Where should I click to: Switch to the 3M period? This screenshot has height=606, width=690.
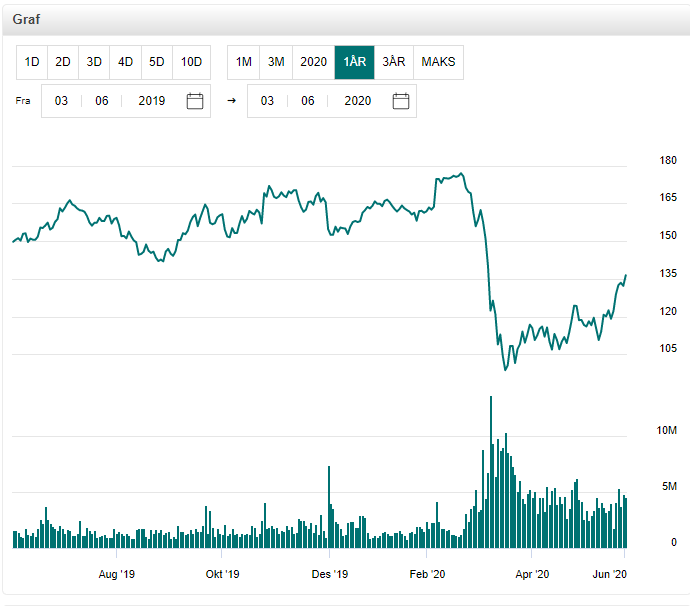tap(276, 62)
